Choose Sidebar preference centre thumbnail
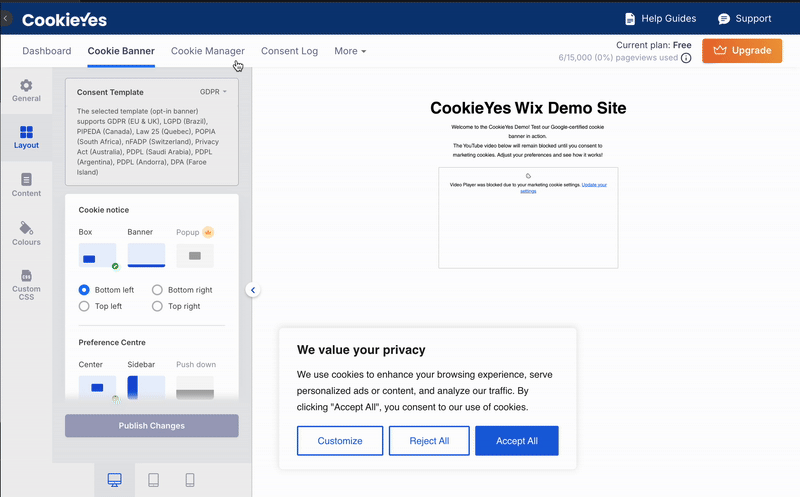 (146, 388)
